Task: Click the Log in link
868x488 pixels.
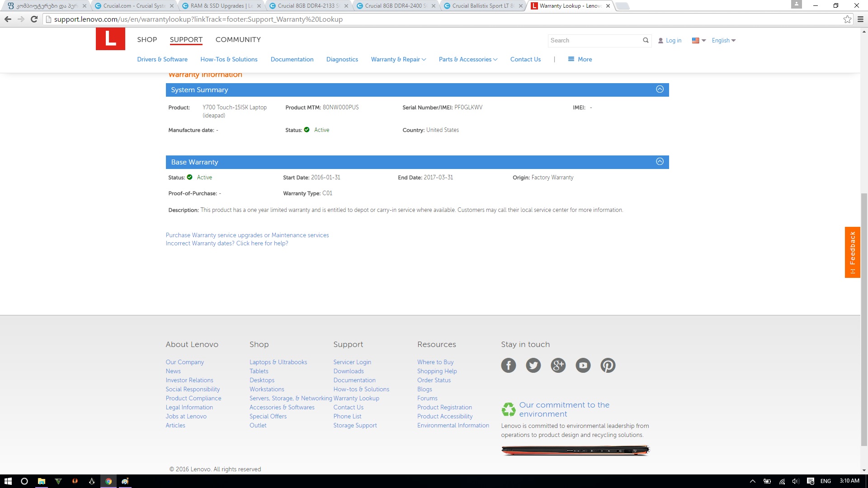Action: pyautogui.click(x=673, y=40)
